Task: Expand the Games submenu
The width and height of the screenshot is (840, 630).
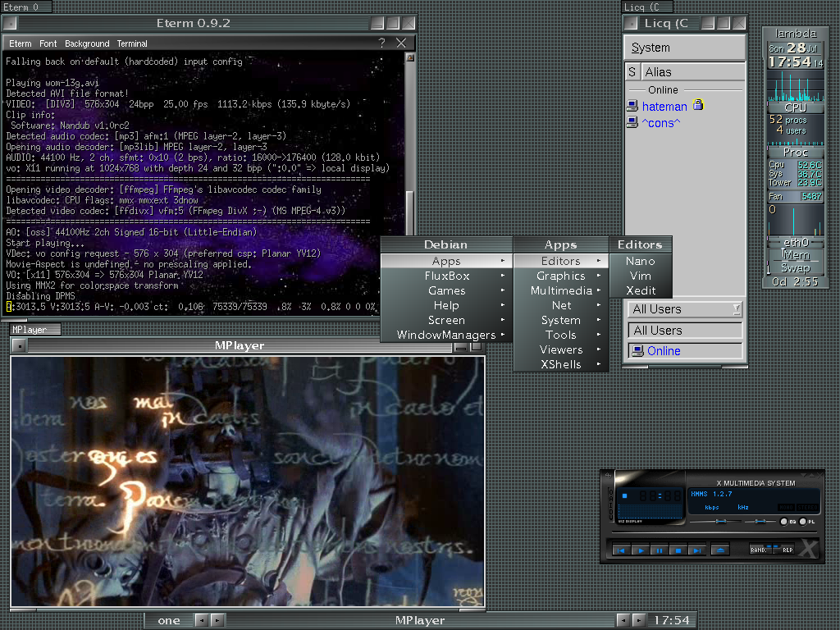Action: coord(445,290)
